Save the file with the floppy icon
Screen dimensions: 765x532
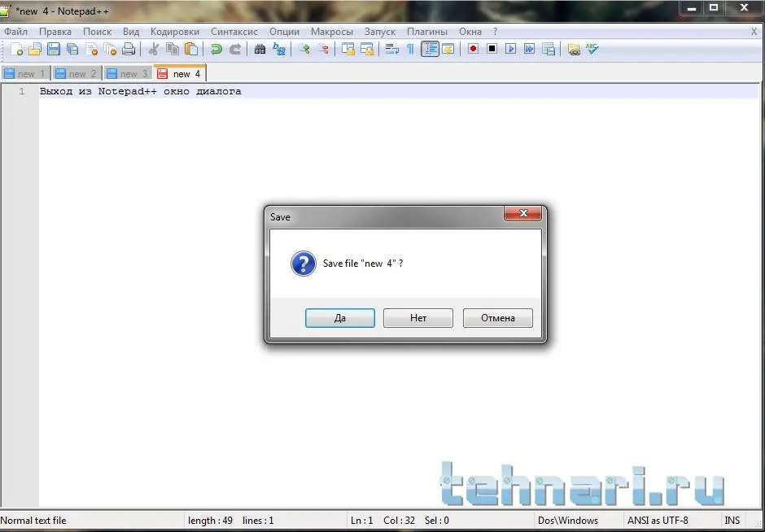click(x=53, y=49)
